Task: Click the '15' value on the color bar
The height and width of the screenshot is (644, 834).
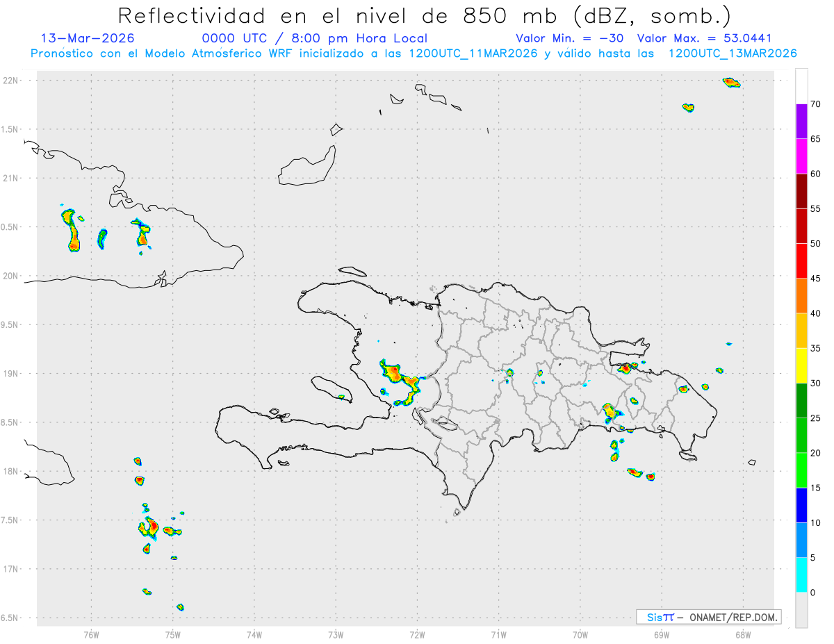Action: tap(815, 488)
